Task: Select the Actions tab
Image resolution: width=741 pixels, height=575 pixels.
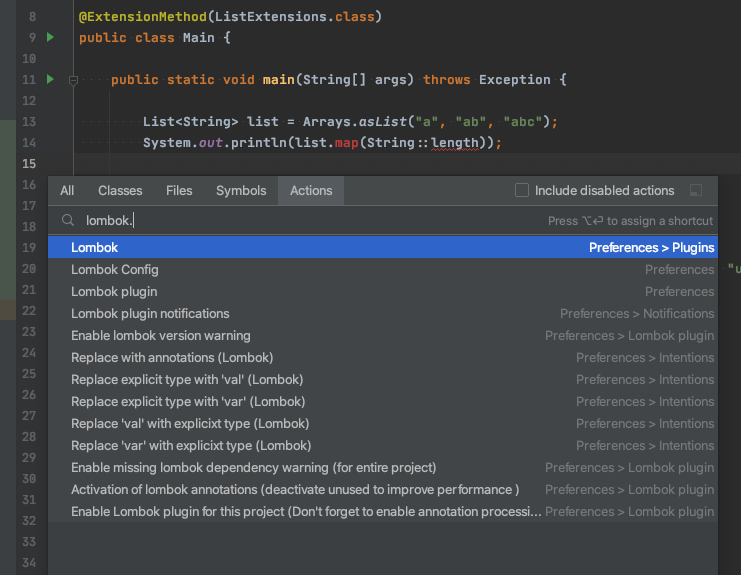Action: pos(311,190)
